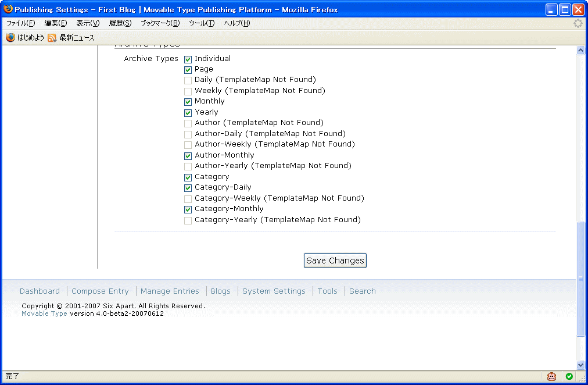Toggle the Author-Yearly checkbox
588x385 pixels.
tap(188, 166)
